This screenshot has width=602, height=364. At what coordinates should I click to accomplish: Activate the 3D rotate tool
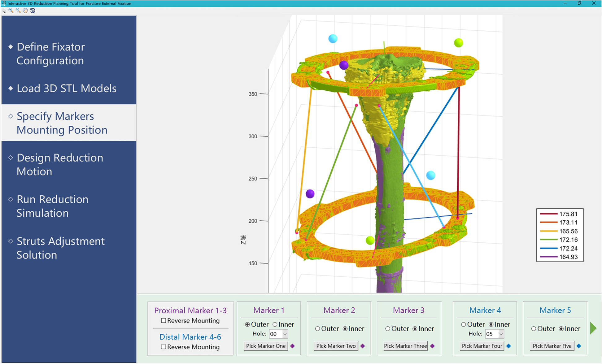coord(33,11)
